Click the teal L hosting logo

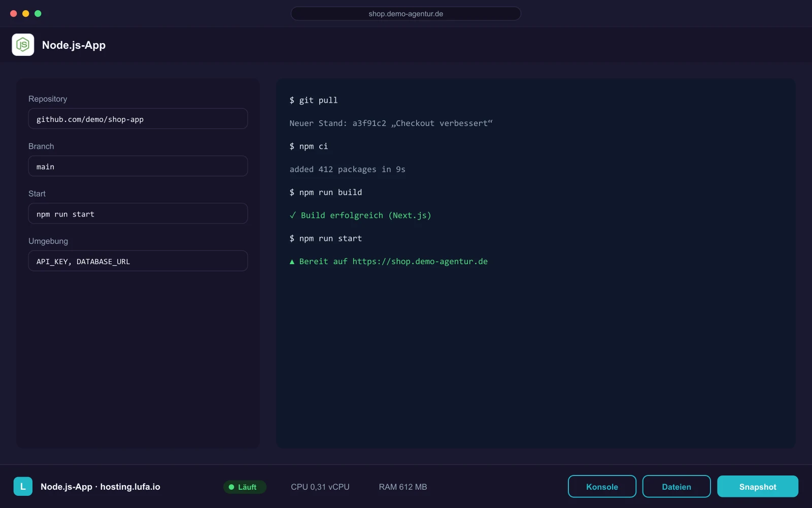pos(23,487)
